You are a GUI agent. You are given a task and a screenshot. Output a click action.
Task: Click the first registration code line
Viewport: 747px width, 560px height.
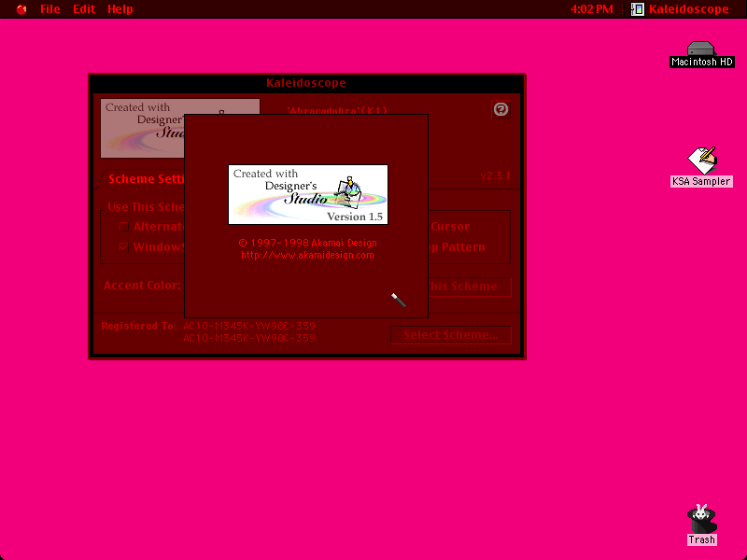tap(249, 326)
